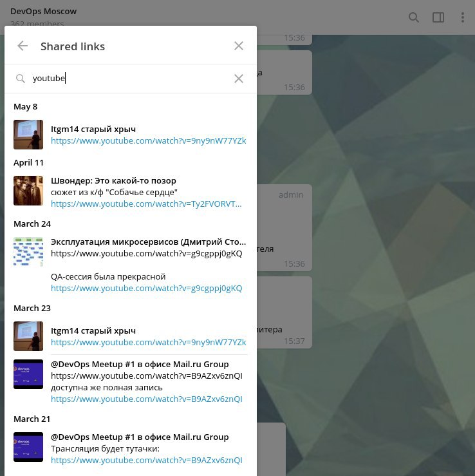The image size is (475, 476).
Task: Select description 'сюжет из к/ф "Собачье сердце"'
Action: (114, 193)
